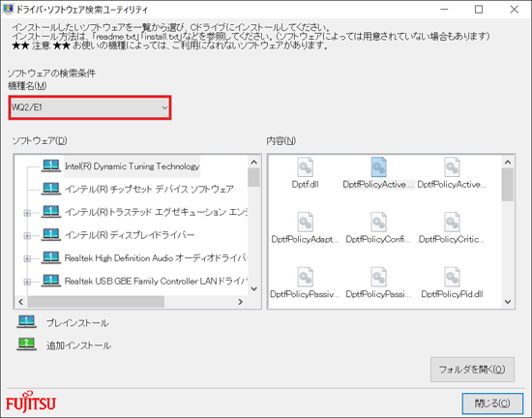Select the unhighlighted DptfPolicyActive file icon

pos(452,167)
